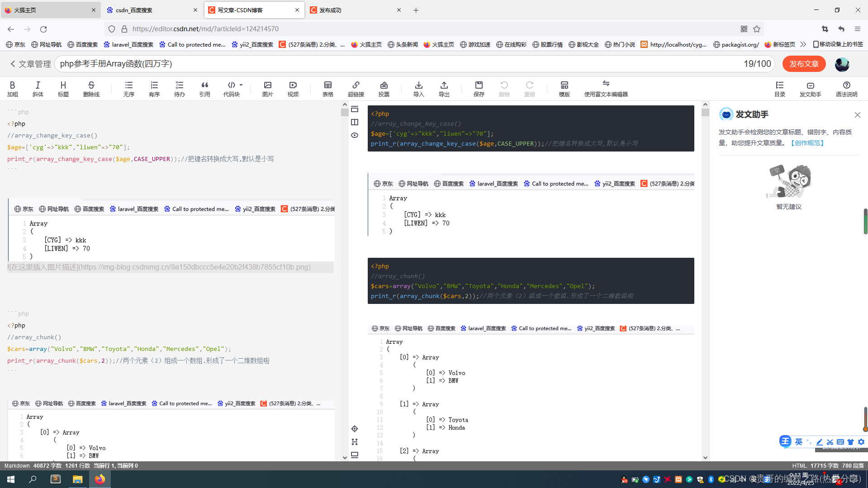This screenshot has width=868, height=488.
Task: Toggle preview eye icon in editor divider
Action: 355,135
